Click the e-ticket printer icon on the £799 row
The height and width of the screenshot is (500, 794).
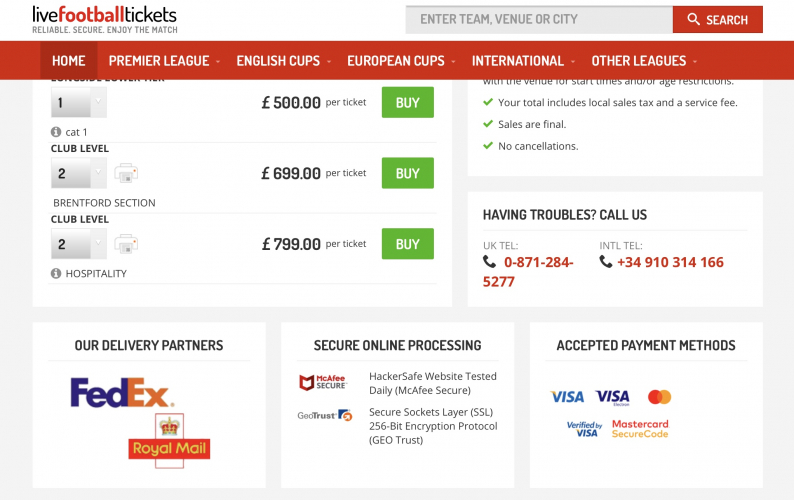tap(126, 243)
